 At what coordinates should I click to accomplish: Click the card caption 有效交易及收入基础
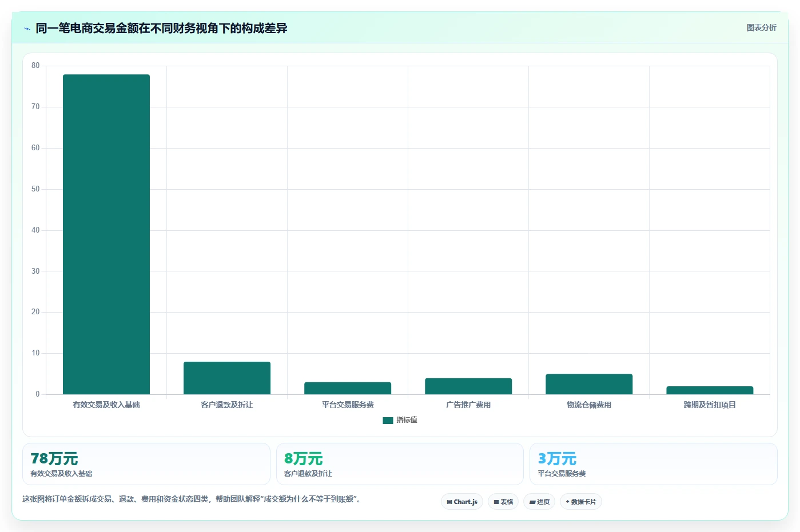(61, 474)
